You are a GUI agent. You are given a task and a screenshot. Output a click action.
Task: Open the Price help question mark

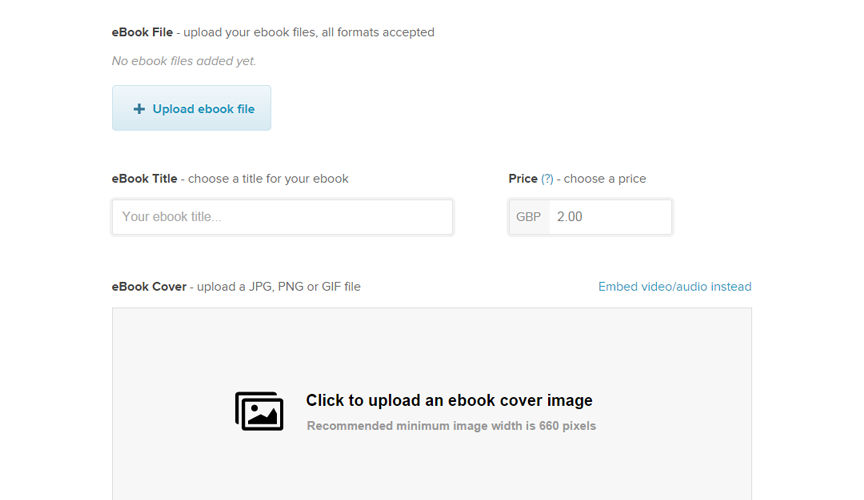point(547,179)
